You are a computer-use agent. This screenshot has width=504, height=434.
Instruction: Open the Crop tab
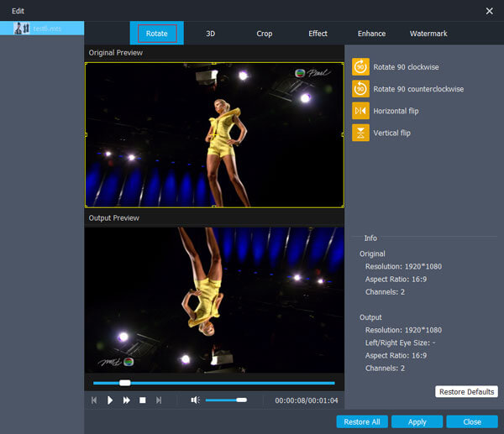[x=265, y=34]
